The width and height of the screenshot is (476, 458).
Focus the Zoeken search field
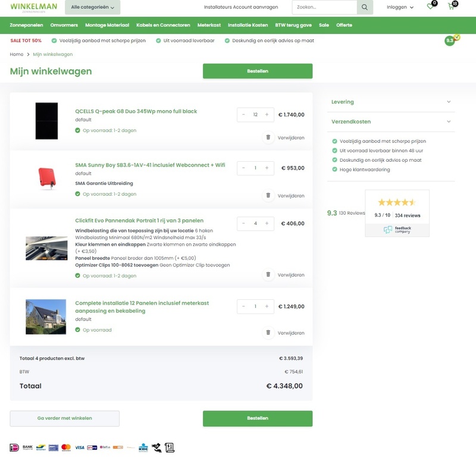(324, 7)
